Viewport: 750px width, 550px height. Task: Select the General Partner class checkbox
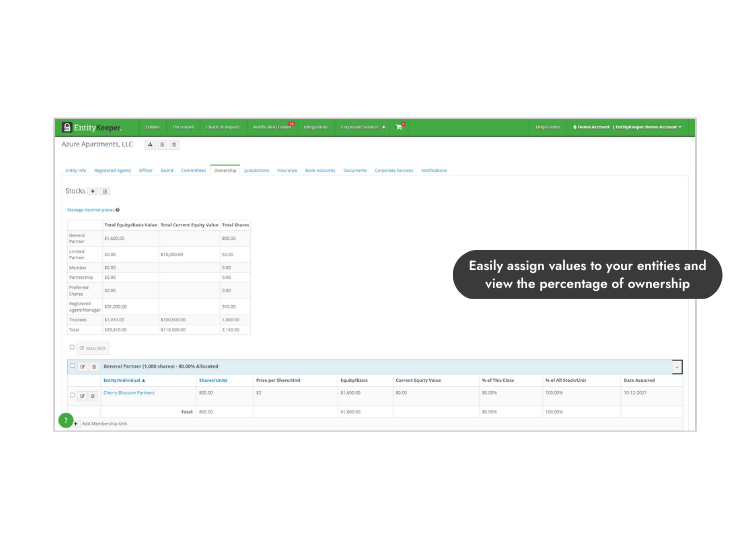[x=73, y=365]
